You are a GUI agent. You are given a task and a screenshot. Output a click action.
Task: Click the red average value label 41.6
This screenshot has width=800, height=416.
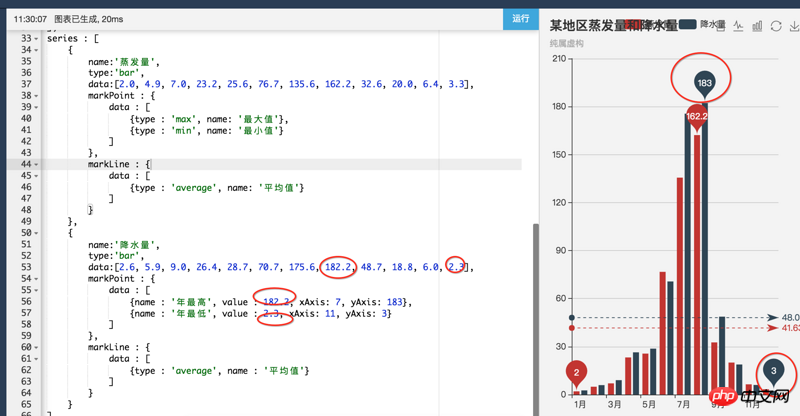790,328
